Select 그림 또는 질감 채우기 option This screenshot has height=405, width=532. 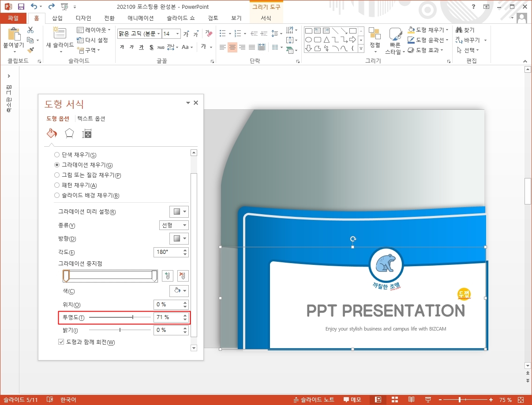87,175
